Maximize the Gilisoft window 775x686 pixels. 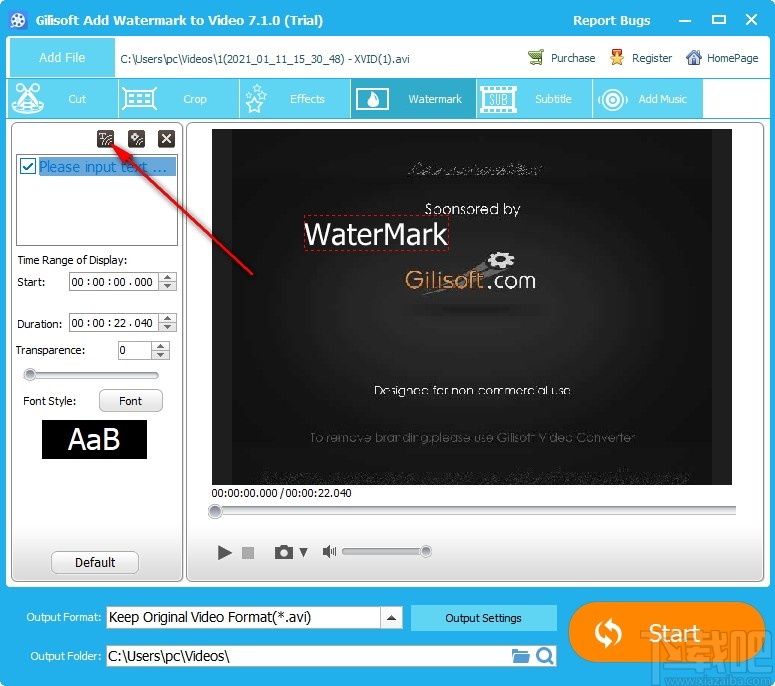[x=719, y=20]
